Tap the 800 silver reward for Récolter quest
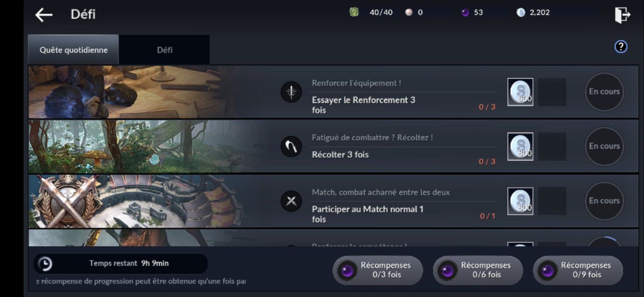 click(x=520, y=147)
